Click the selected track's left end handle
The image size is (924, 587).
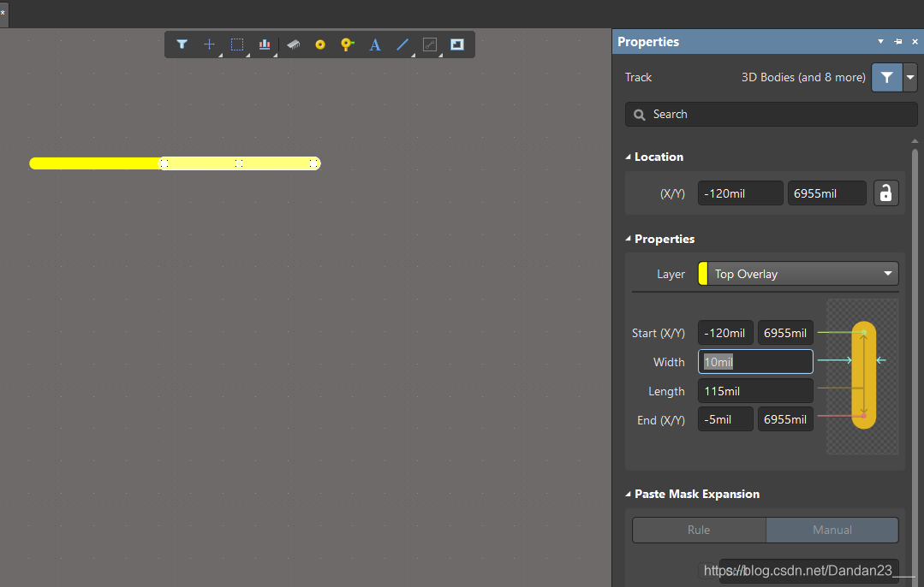pos(164,163)
